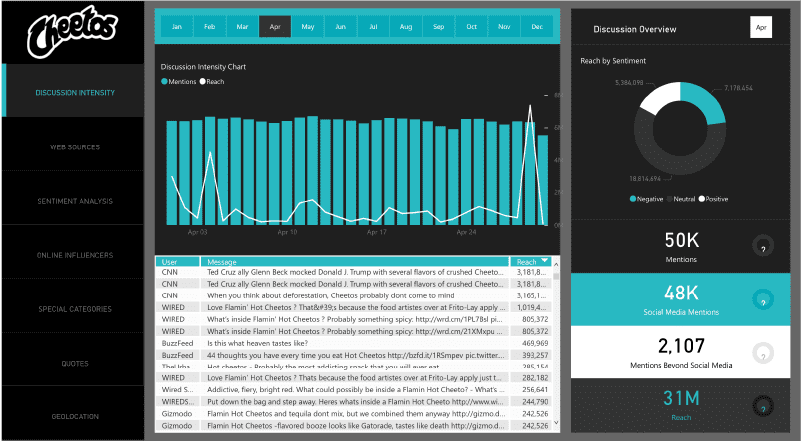This screenshot has width=801, height=441.
Task: Select the Jul month tab
Action: [373, 27]
